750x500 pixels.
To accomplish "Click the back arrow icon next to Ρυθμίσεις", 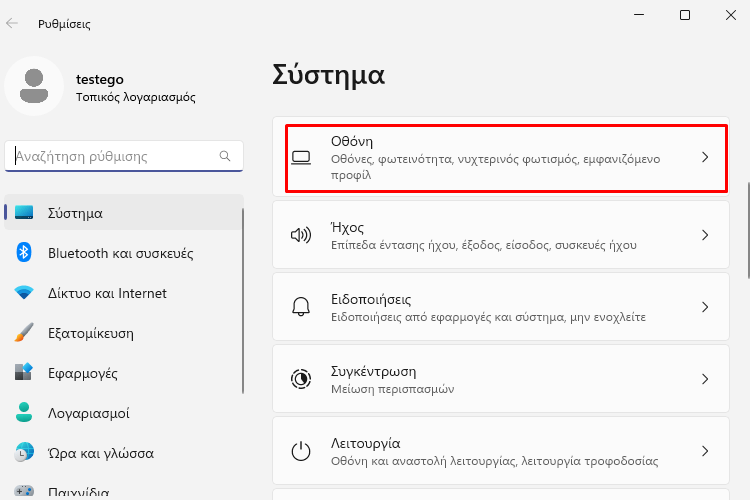I will coord(11,23).
